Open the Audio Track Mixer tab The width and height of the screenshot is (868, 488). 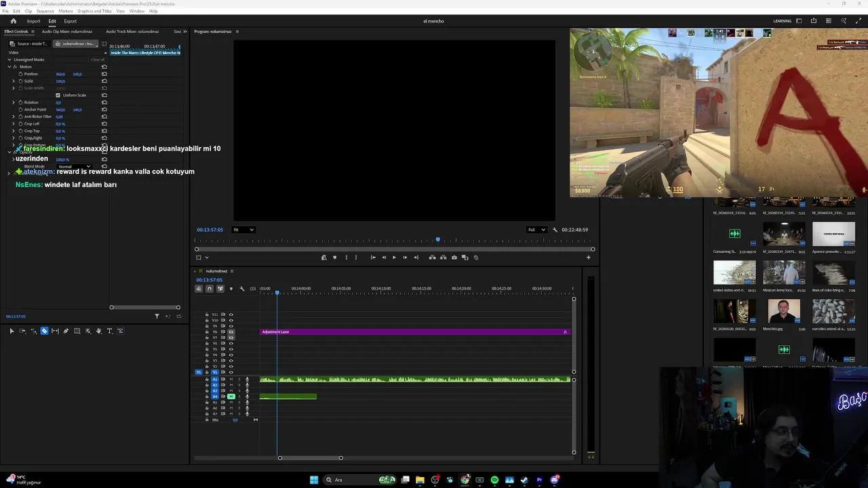click(x=132, y=31)
